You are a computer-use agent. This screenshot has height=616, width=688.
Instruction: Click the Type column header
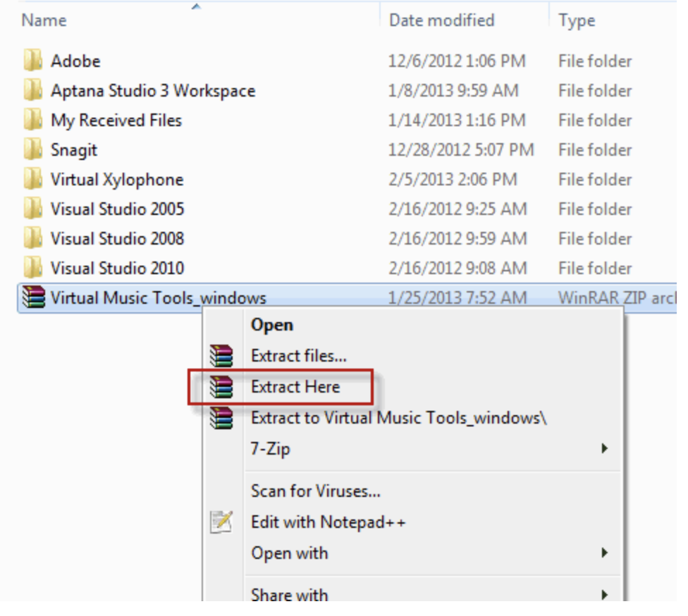tap(575, 20)
